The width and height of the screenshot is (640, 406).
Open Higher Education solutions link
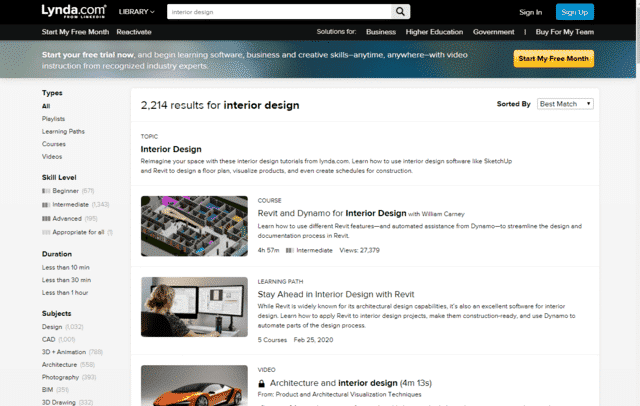[434, 32]
